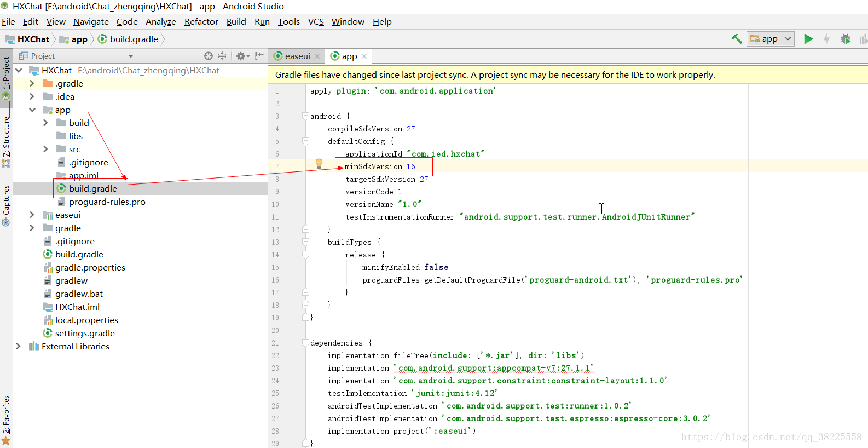Click the appcompat-v7:27.1.1 dependency string
This screenshot has height=448, width=868.
(494, 368)
